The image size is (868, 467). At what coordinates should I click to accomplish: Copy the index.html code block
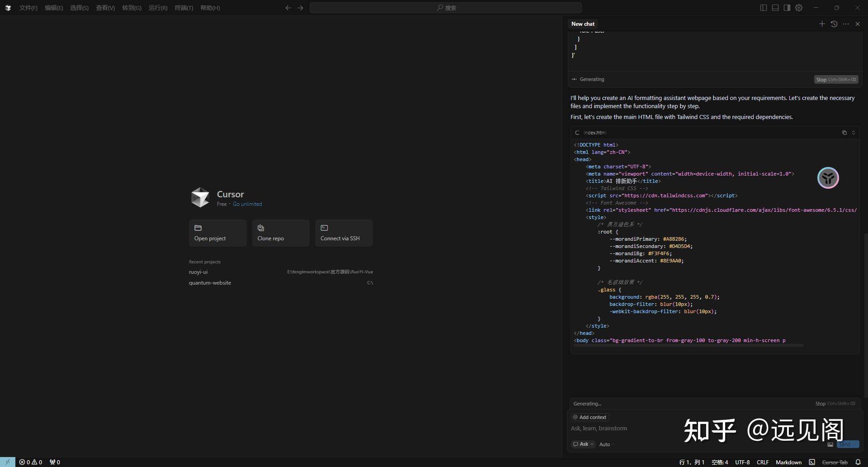click(x=844, y=133)
